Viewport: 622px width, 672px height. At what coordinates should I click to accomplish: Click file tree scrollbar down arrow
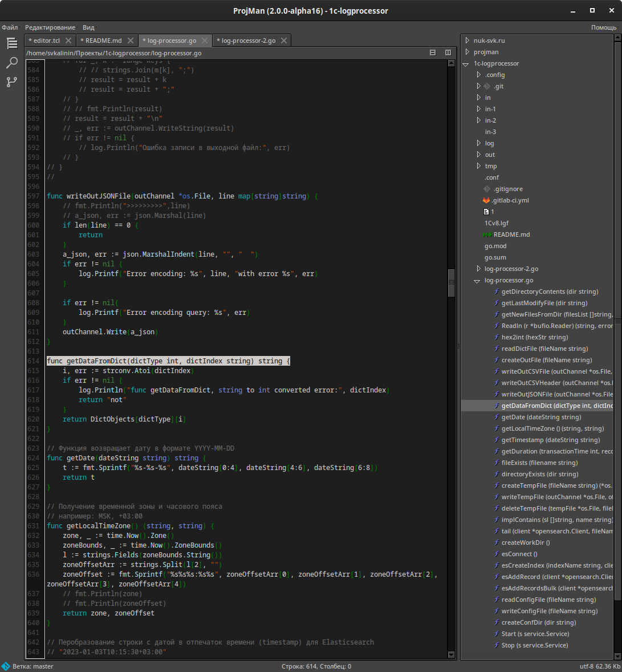(617, 656)
